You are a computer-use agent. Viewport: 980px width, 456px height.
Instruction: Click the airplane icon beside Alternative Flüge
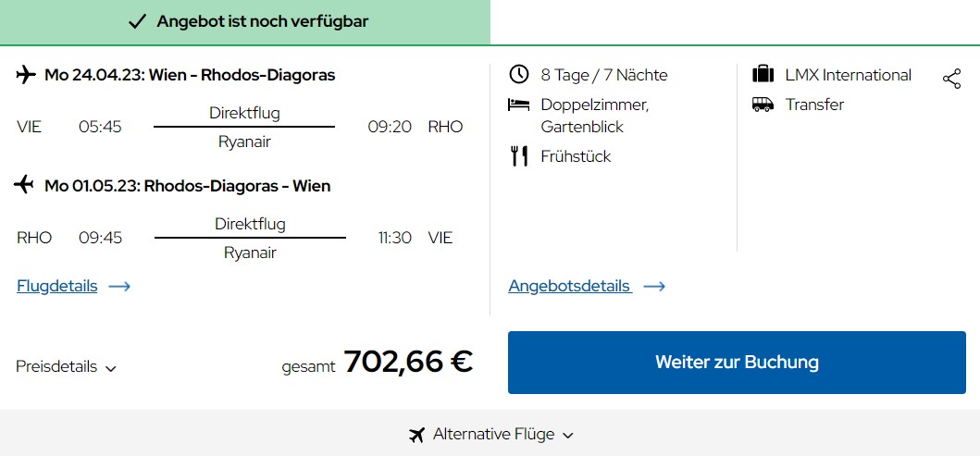pyautogui.click(x=416, y=434)
